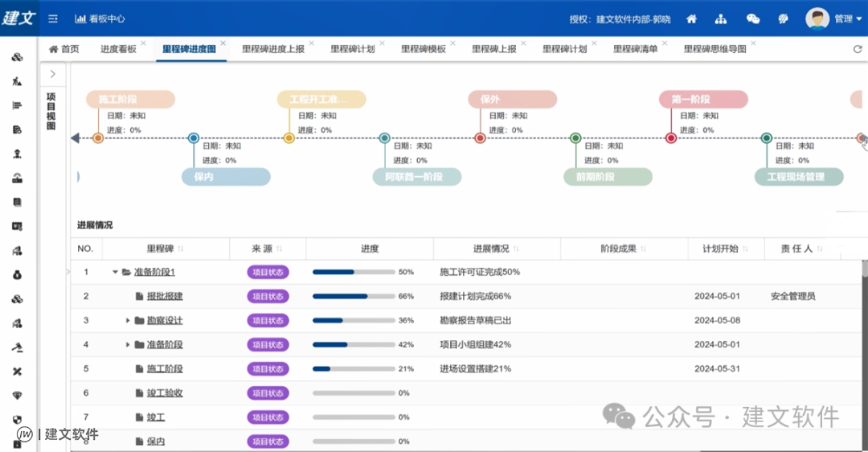Expand the 项目视图 side panel chevron
The image size is (868, 452).
(52, 74)
